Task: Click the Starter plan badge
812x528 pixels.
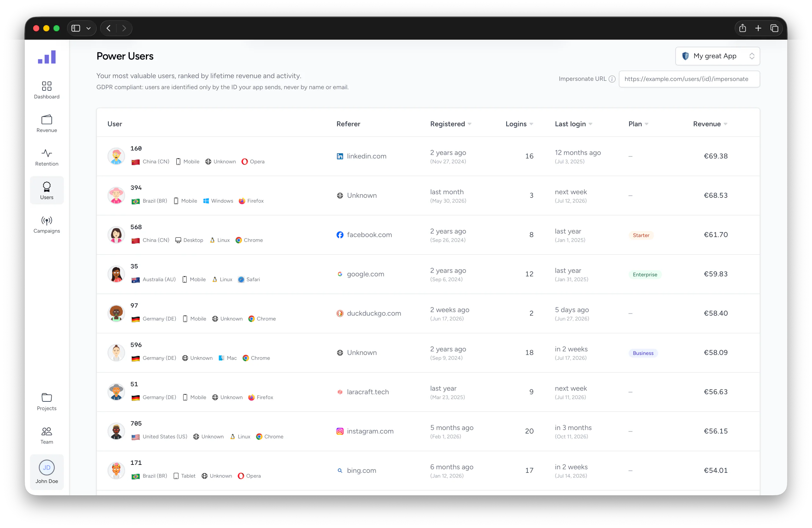Action: point(641,235)
